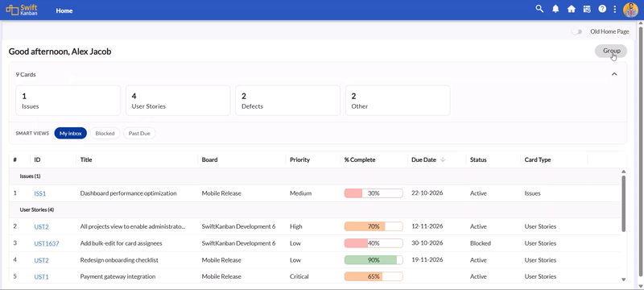Screen dimensions: 644x290
Task: Click the house icon in header
Action: coord(571,9)
